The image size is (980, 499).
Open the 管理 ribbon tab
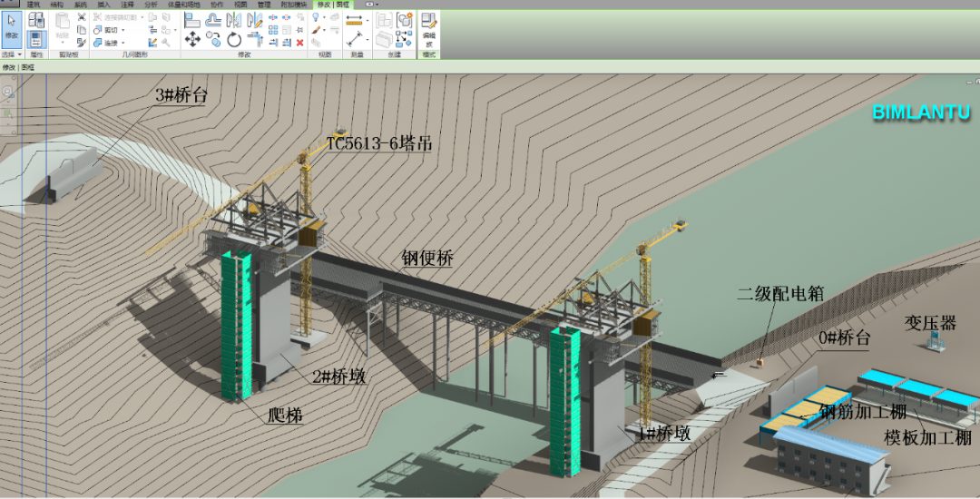point(264,5)
